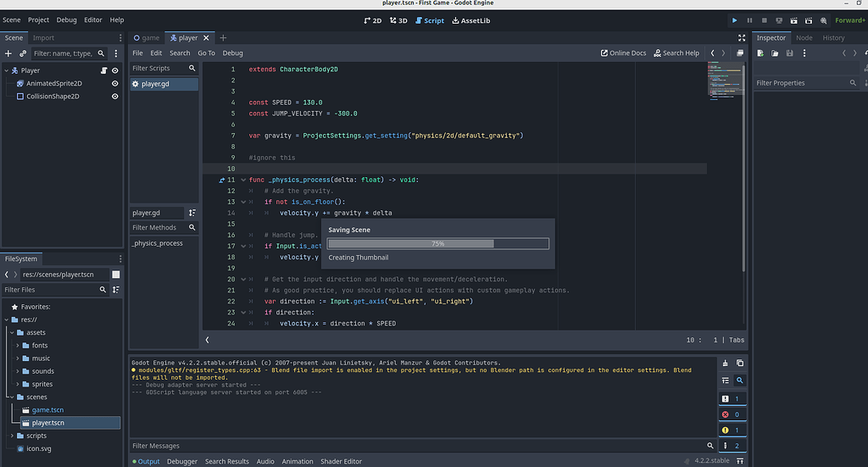Toggle FileSystem split mode icon
This screenshot has width=868, height=467.
115,275
